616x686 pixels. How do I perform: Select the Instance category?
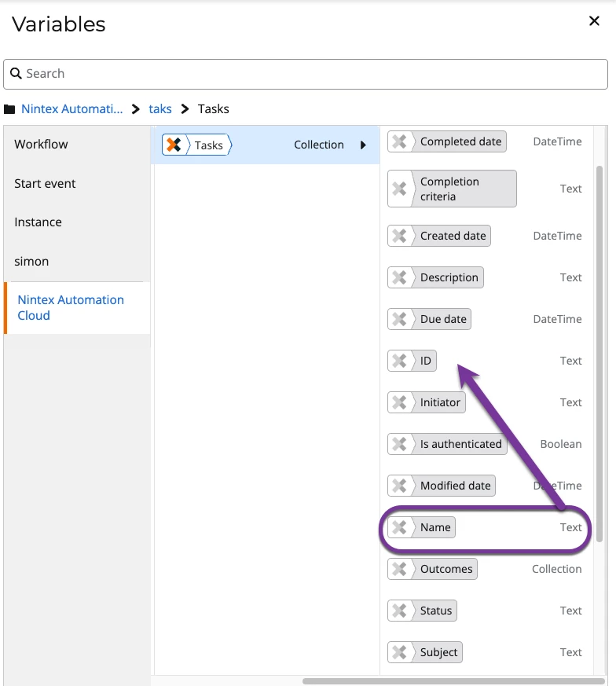pyautogui.click(x=77, y=222)
